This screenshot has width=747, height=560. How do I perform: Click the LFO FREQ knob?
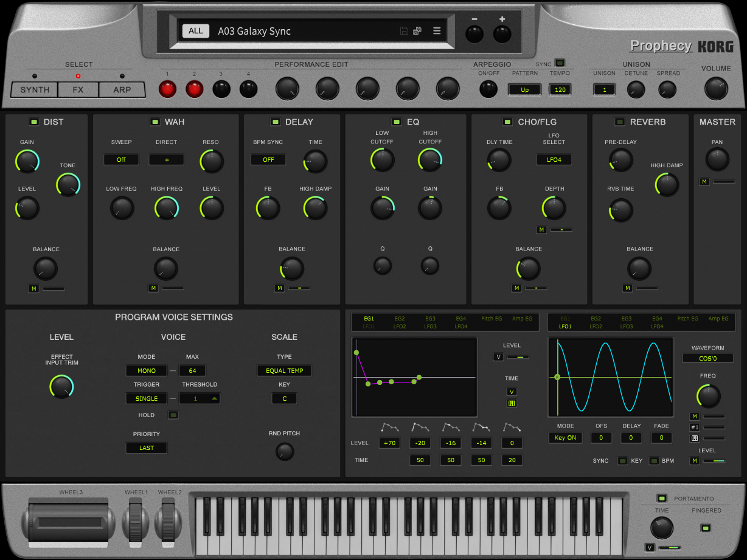[x=708, y=396]
